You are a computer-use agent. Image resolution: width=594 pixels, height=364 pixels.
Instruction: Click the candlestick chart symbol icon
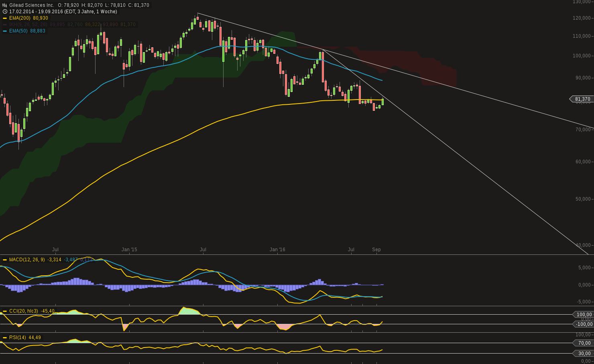tap(4, 5)
